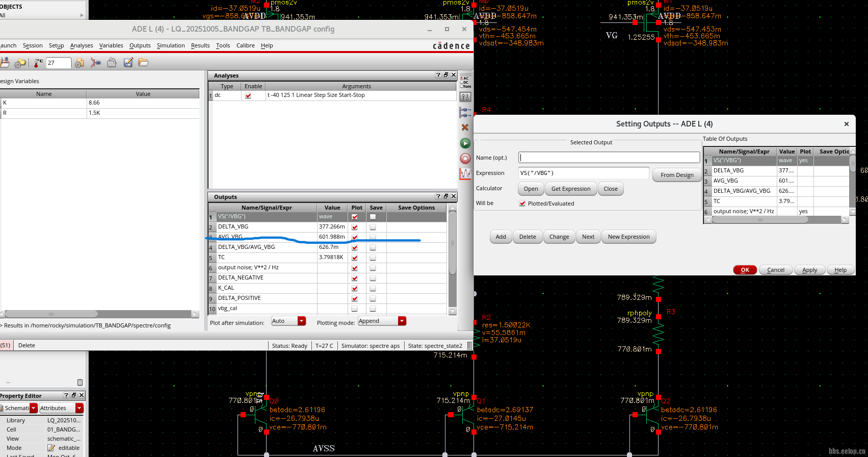
Task: Run the simulation with green play button
Action: click(x=465, y=143)
